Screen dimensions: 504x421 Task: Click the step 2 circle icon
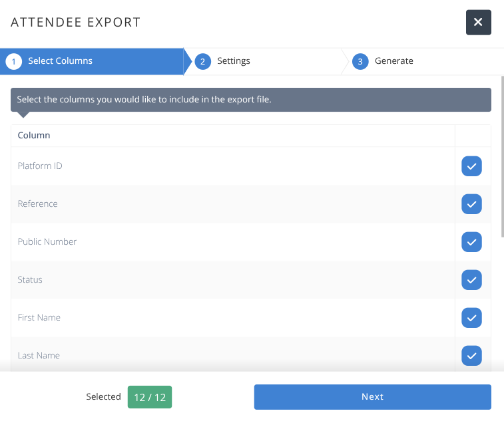(203, 61)
